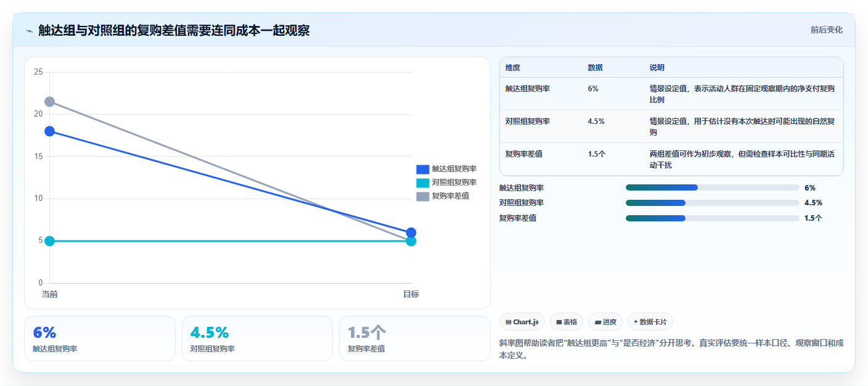
Task: Toggle the 对照组复购率 legend swatch
Action: pyautogui.click(x=422, y=183)
